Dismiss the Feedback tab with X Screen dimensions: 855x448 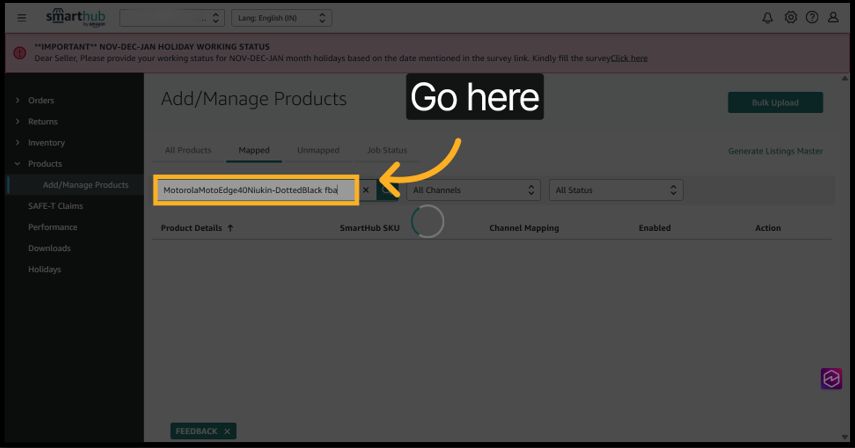(x=227, y=431)
